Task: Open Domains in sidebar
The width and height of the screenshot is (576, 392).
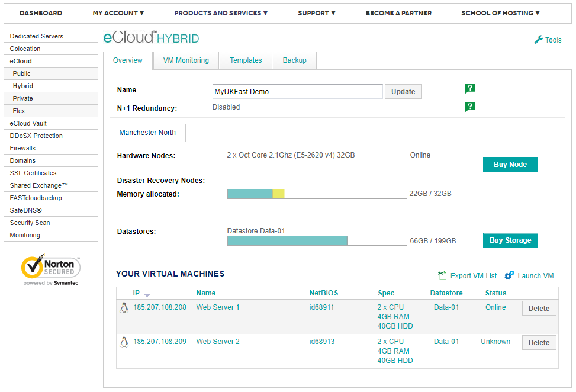Action: pos(51,160)
